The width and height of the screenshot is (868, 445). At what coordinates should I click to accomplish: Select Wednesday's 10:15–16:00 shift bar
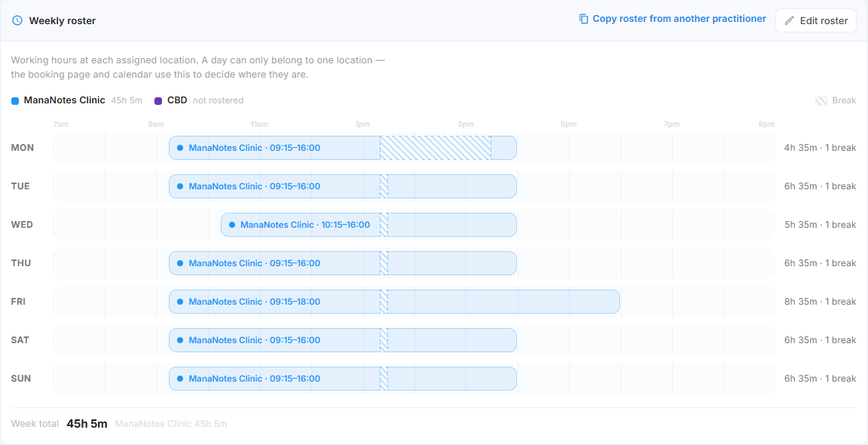(368, 225)
